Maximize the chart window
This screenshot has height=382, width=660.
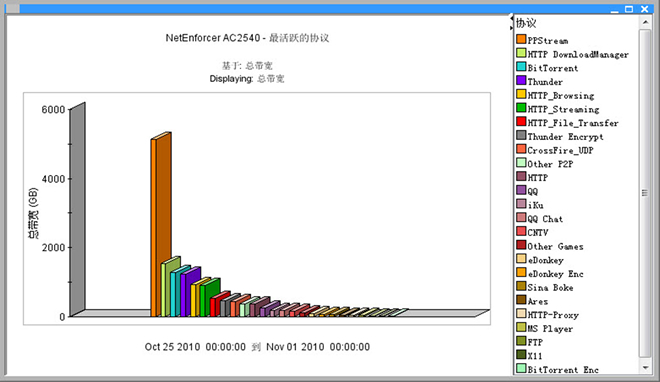click(629, 9)
